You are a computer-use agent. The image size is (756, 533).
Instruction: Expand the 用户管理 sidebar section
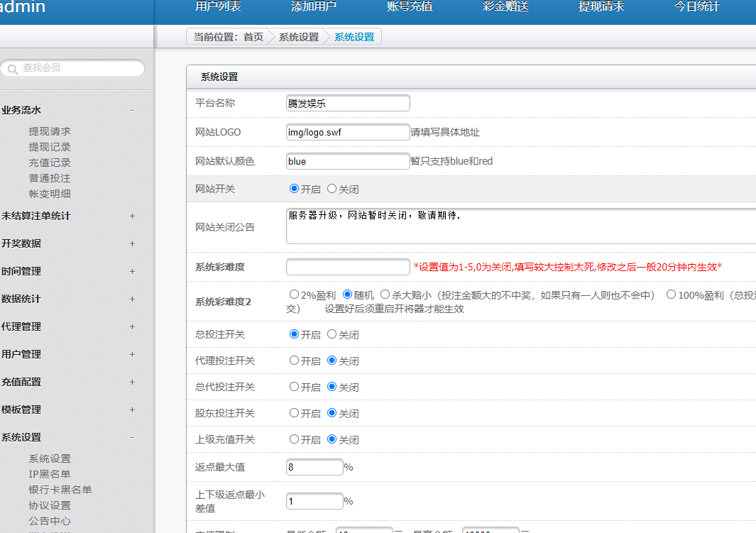(131, 355)
